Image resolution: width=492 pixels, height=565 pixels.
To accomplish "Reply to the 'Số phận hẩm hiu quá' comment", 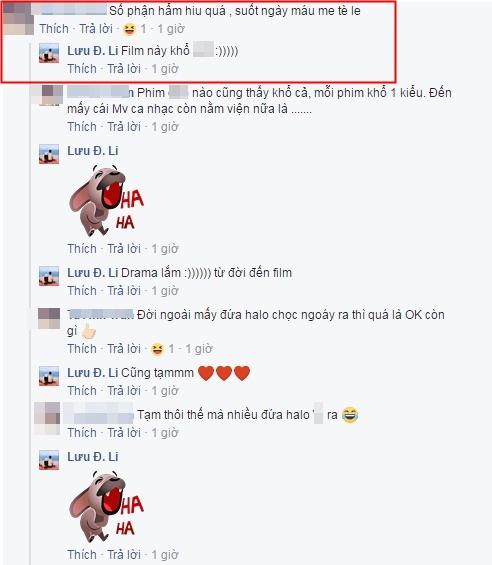I will click(96, 29).
